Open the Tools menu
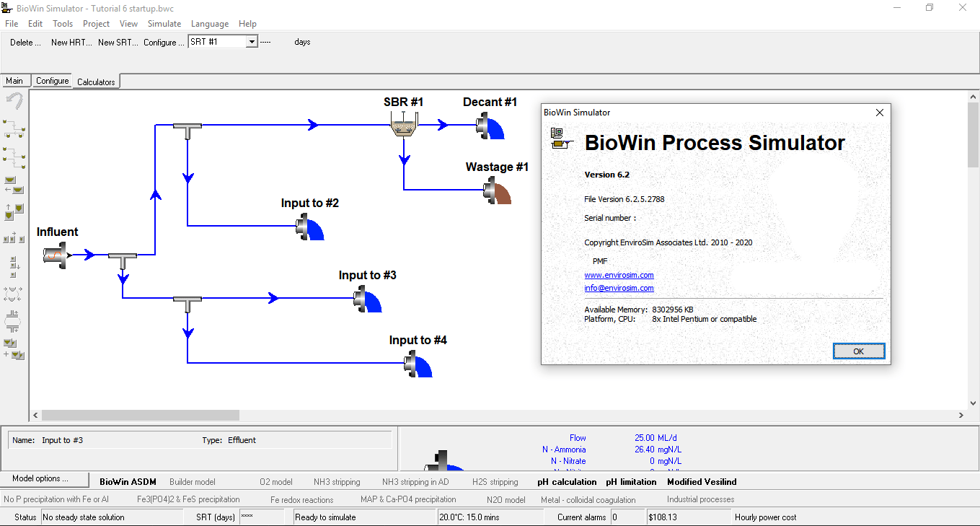Screen dimensions: 980x526 (x=63, y=24)
